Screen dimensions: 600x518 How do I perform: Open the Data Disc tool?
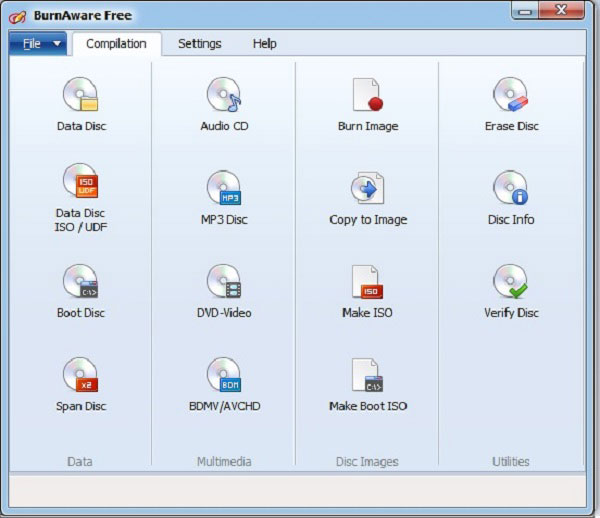[x=81, y=104]
